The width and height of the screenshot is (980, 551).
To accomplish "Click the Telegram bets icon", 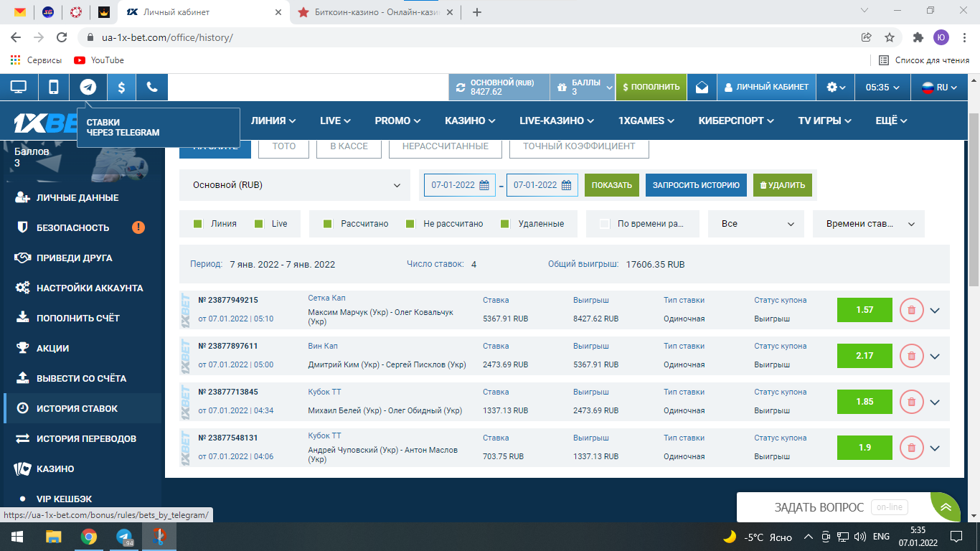I will click(88, 87).
